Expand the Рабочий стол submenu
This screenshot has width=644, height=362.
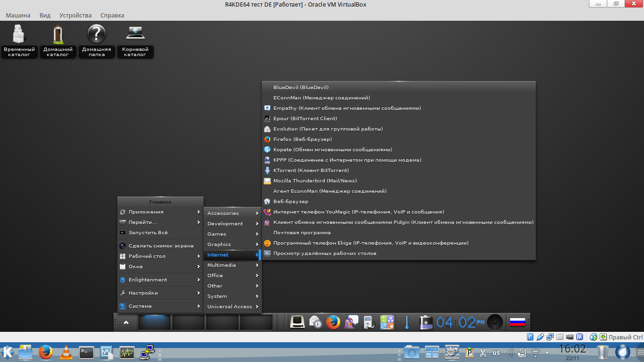click(x=160, y=256)
